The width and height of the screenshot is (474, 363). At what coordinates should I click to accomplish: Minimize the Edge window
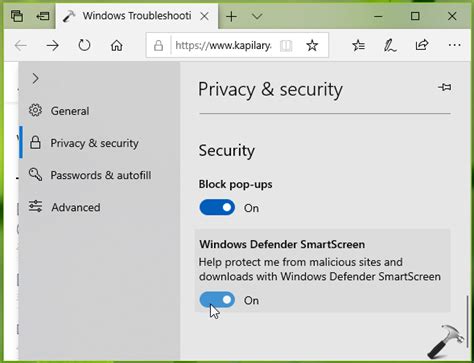point(378,16)
